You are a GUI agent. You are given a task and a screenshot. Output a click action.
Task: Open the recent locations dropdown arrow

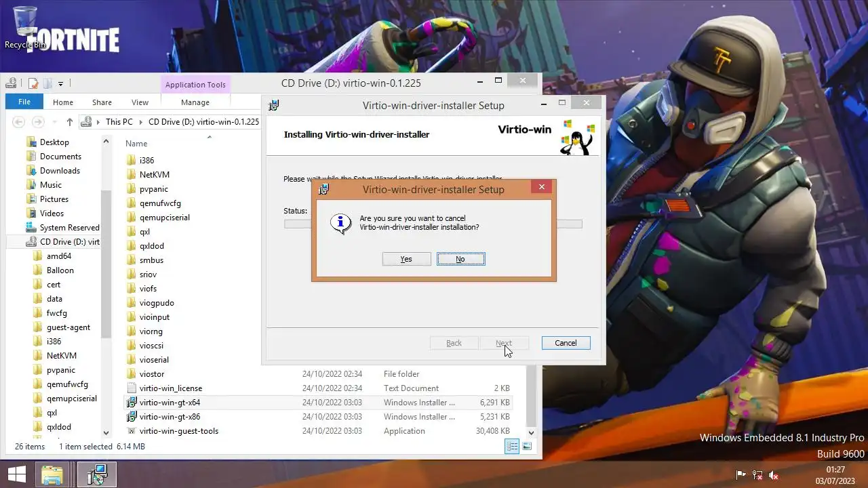point(54,122)
